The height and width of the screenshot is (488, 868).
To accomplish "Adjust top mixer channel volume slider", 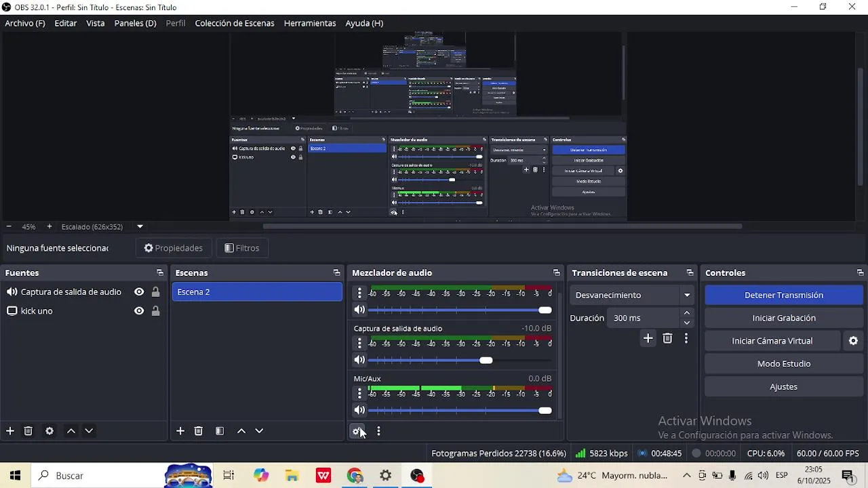I will (x=460, y=310).
